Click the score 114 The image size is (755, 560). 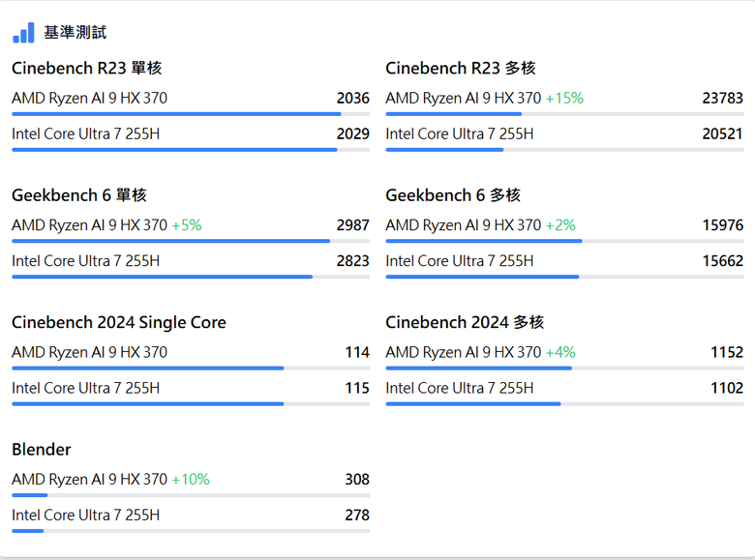[x=357, y=352]
